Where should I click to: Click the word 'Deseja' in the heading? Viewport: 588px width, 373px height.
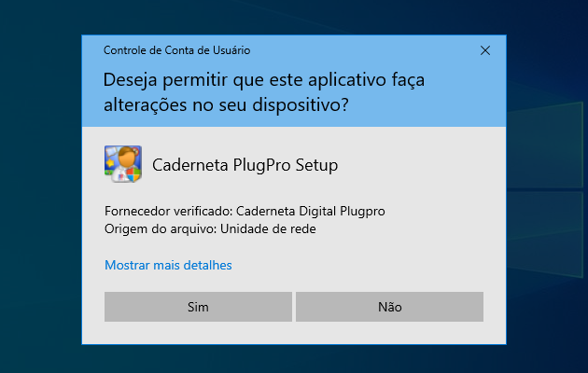[131, 80]
